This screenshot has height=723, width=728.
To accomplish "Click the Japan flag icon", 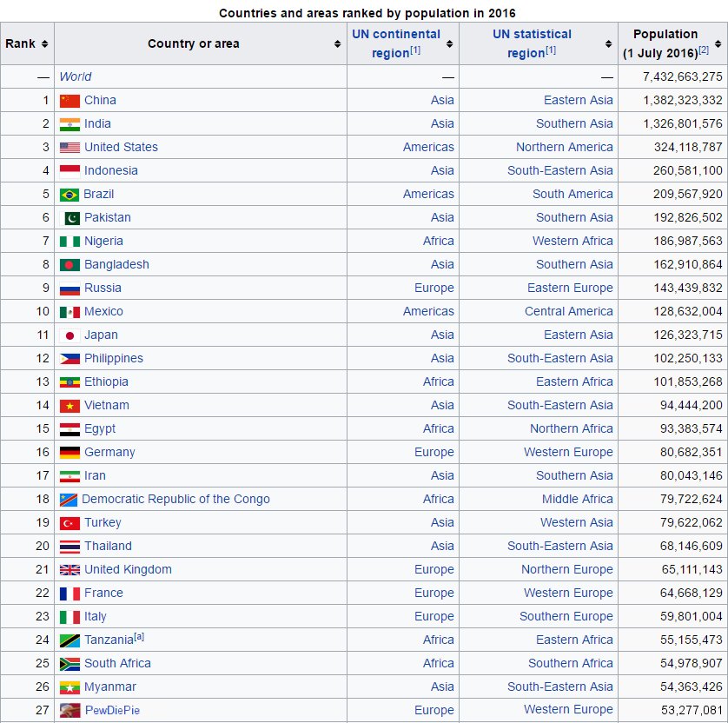I will coord(69,335).
